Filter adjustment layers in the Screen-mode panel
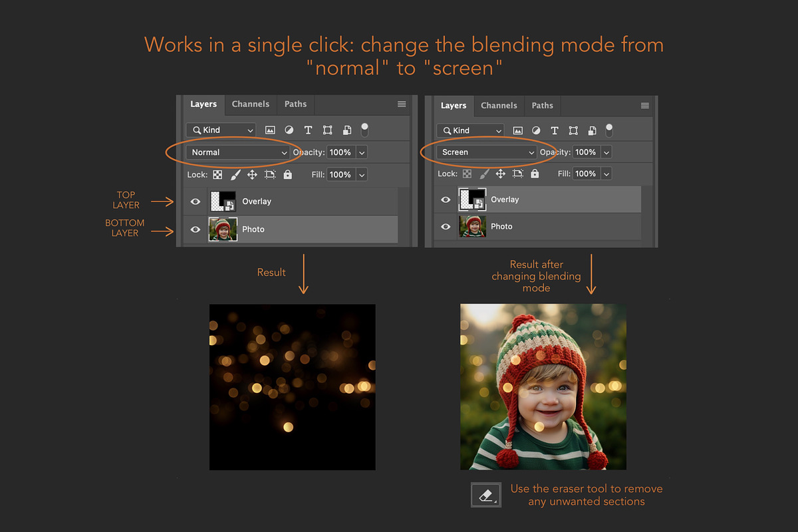This screenshot has height=532, width=798. (536, 130)
